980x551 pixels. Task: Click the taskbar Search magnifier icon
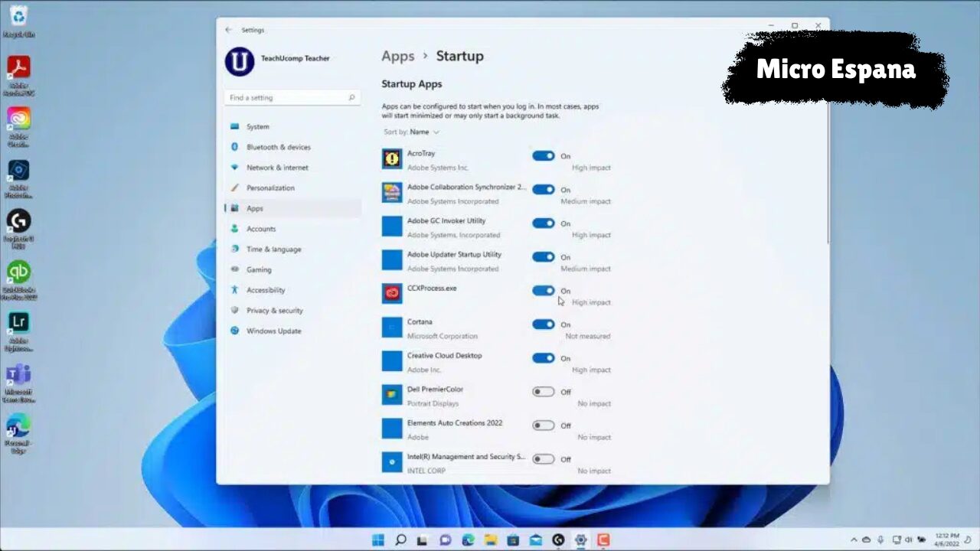(400, 540)
